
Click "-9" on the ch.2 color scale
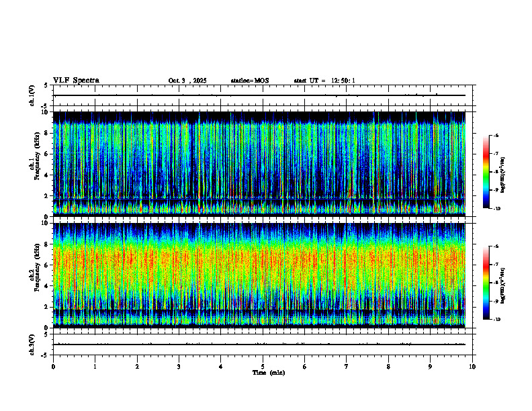pos(496,301)
